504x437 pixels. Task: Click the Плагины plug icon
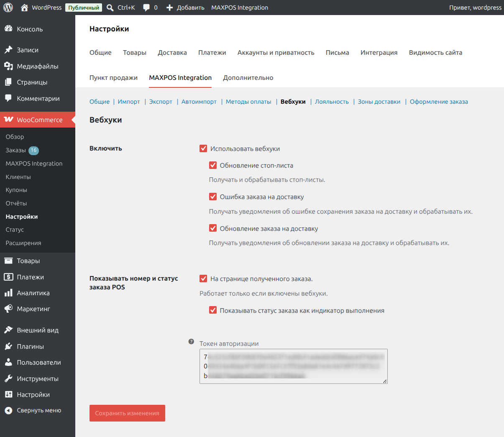pos(8,346)
